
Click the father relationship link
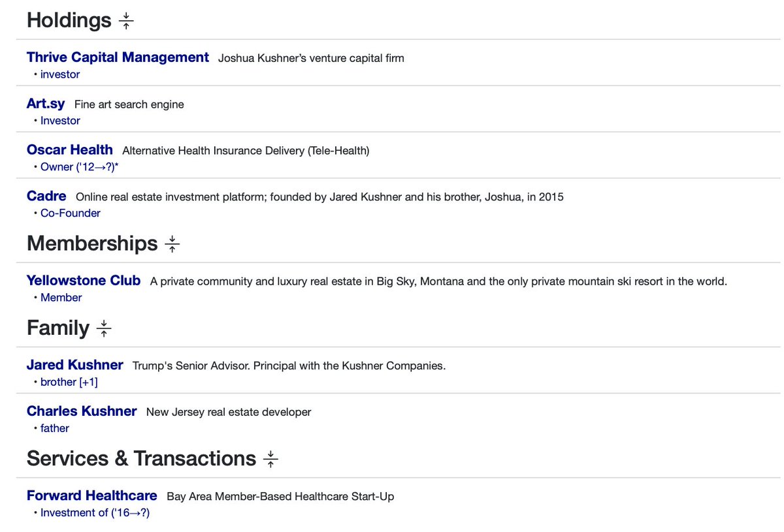pyautogui.click(x=54, y=428)
